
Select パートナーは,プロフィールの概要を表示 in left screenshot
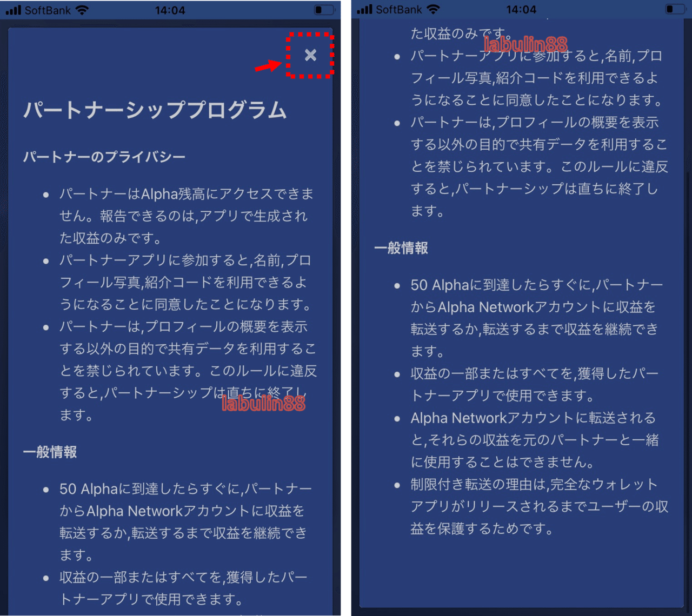coord(188,371)
